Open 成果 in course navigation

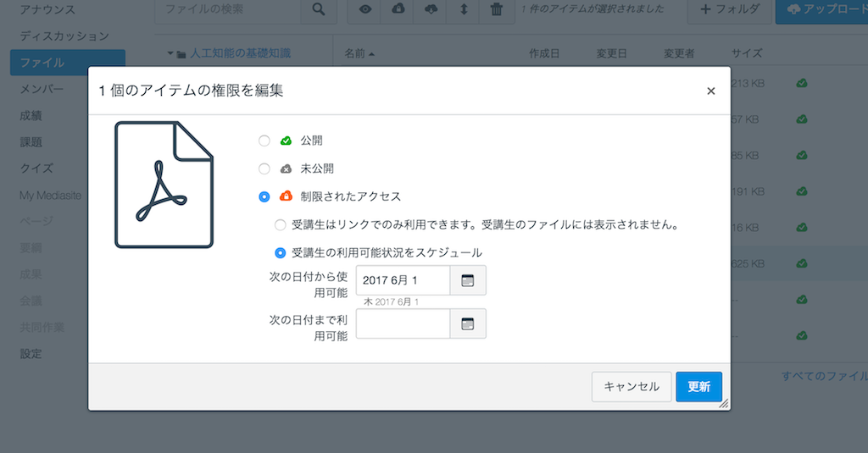pyautogui.click(x=31, y=274)
